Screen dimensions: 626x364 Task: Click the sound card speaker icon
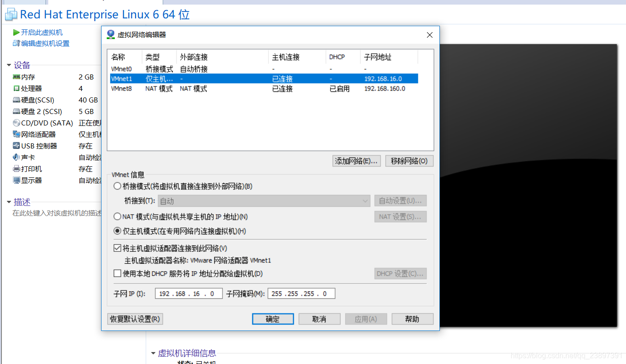tap(17, 157)
